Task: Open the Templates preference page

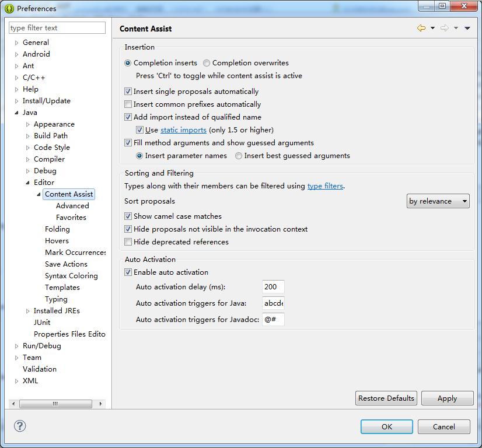Action: point(62,288)
